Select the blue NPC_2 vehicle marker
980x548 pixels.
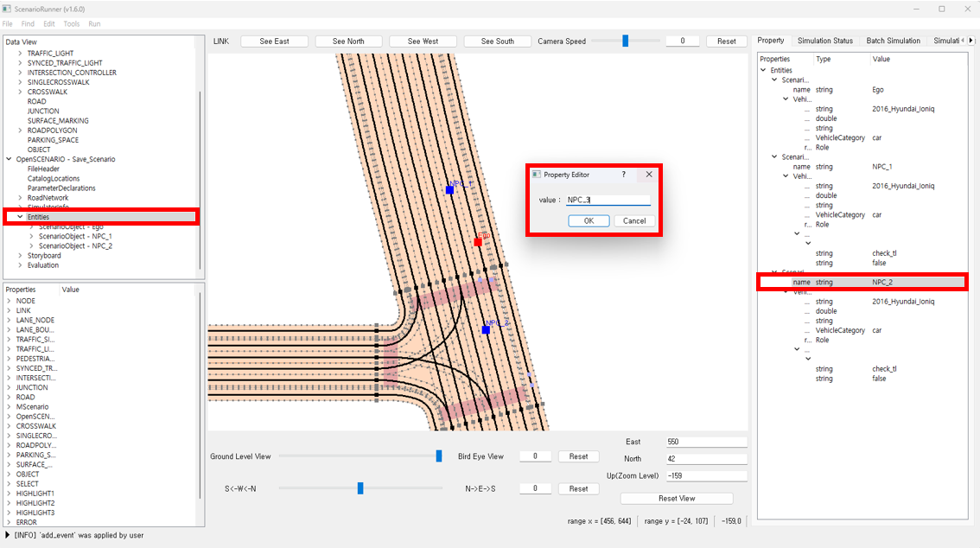(x=486, y=330)
